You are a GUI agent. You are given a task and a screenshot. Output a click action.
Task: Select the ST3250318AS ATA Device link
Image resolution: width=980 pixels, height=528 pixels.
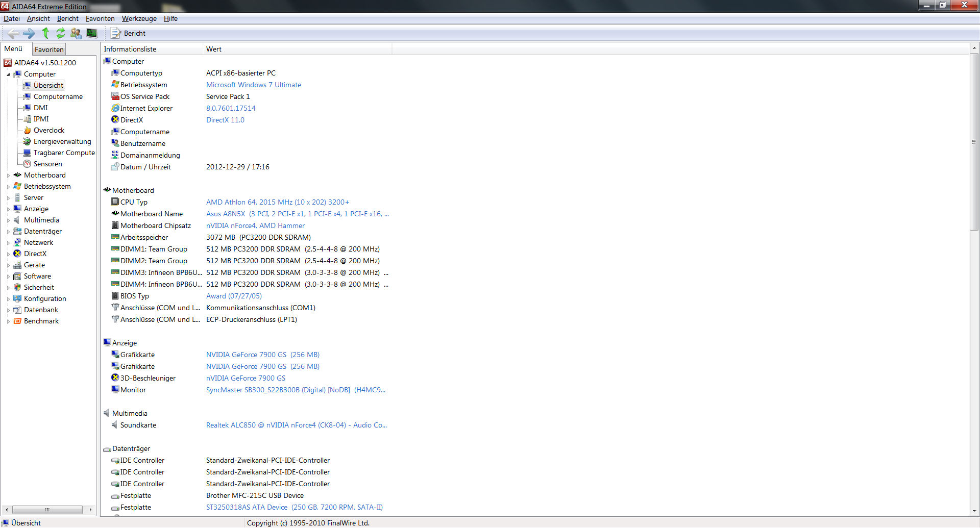click(x=295, y=507)
